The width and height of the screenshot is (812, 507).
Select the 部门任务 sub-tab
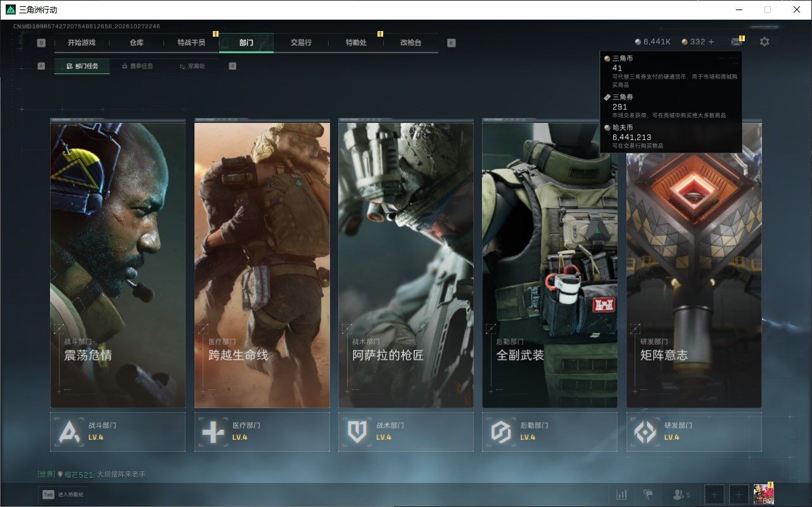point(82,66)
